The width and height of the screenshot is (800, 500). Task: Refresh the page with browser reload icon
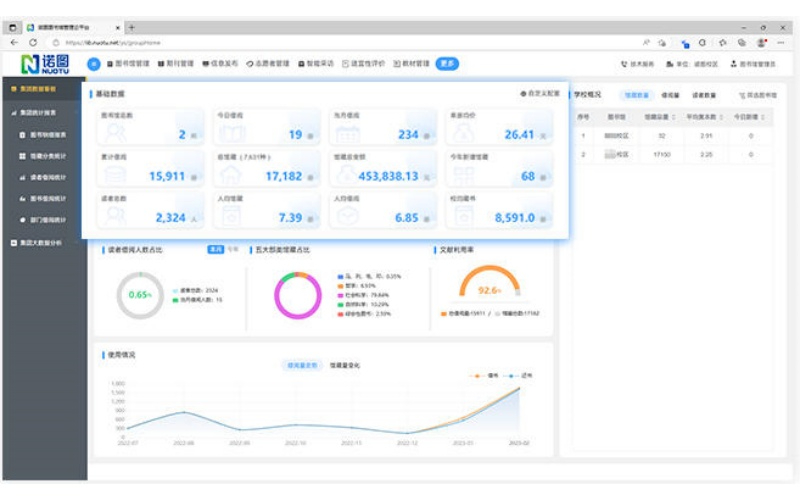(33, 43)
